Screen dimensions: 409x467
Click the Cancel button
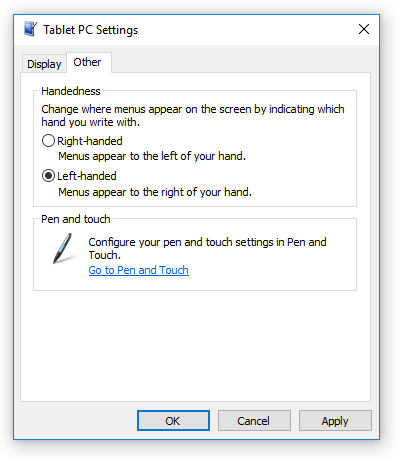pyautogui.click(x=254, y=421)
